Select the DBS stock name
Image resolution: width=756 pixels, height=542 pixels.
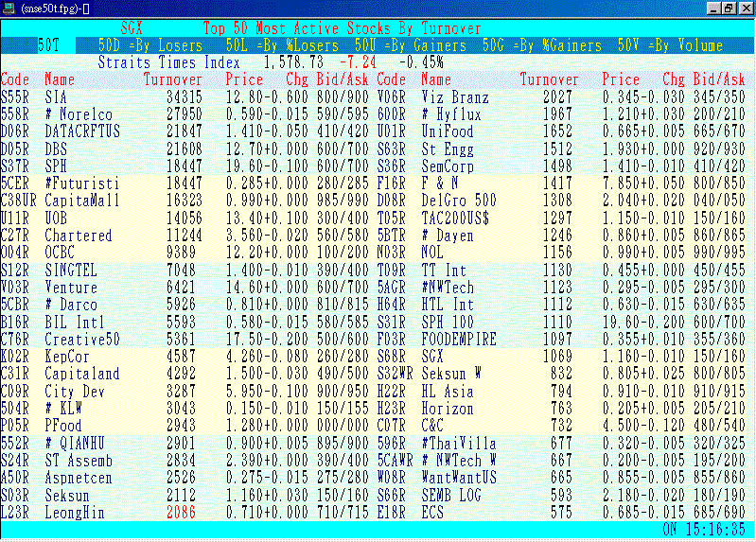point(56,149)
